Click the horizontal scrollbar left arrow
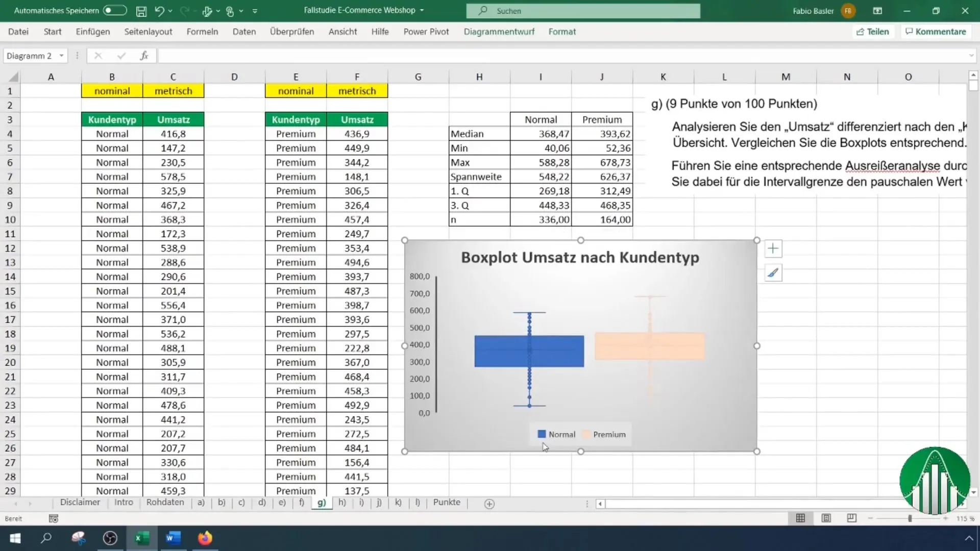 pyautogui.click(x=600, y=504)
